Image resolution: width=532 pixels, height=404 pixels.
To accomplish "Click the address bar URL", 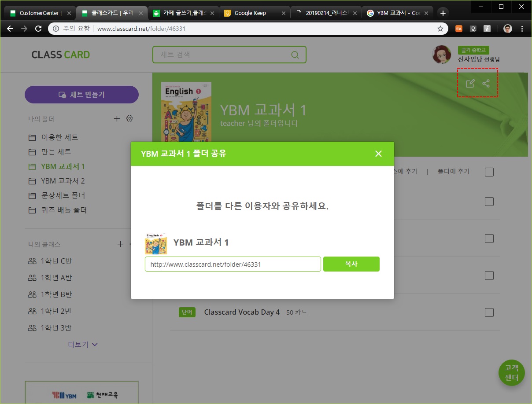I will [x=141, y=29].
